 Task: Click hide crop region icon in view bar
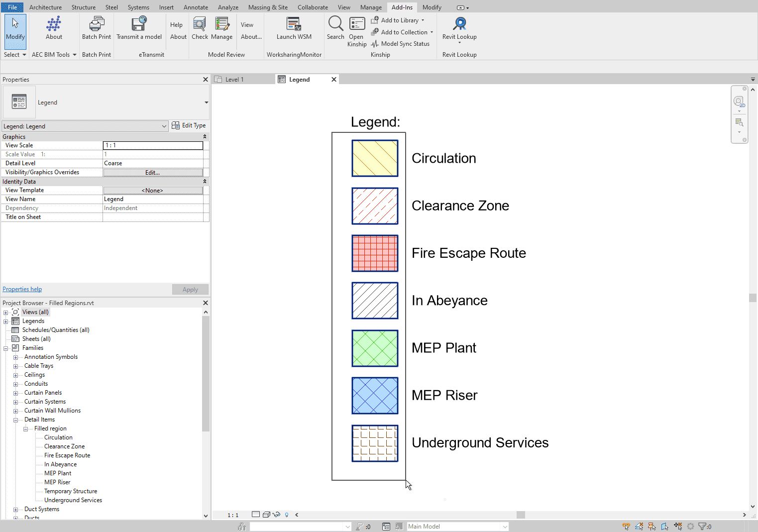[276, 515]
